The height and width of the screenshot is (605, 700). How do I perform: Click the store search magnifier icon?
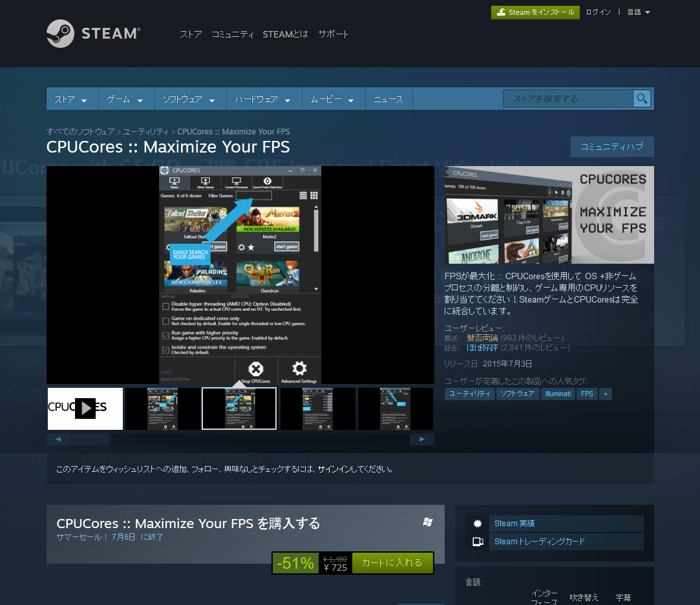[x=642, y=99]
